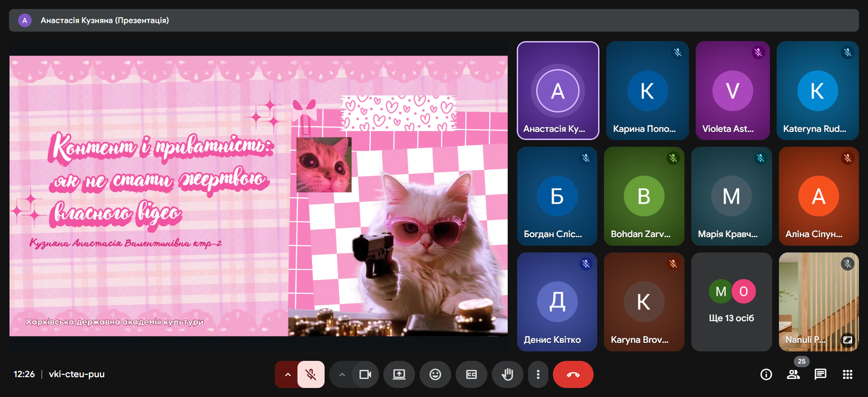This screenshot has width=868, height=397.
Task: Leave the call with red hang-up button
Action: coord(573,374)
